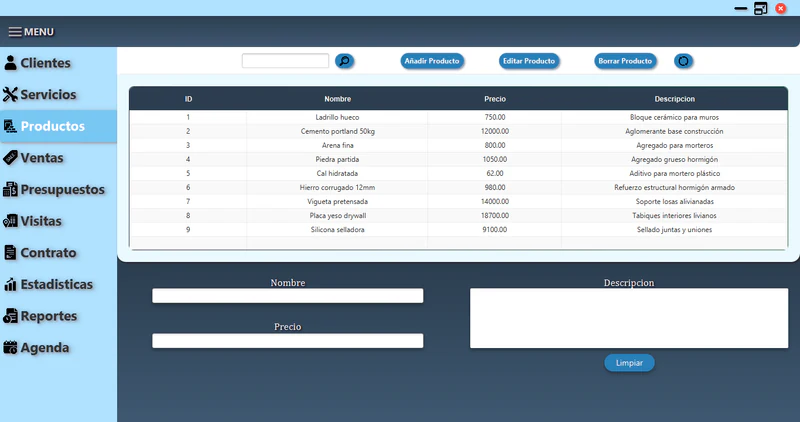Go to Servicios section

(58, 94)
